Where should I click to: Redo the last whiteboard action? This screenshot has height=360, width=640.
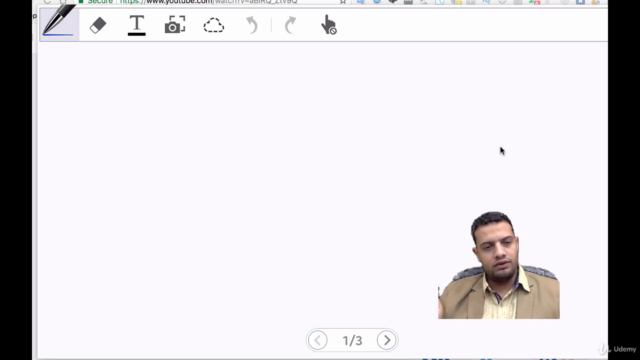click(x=290, y=25)
